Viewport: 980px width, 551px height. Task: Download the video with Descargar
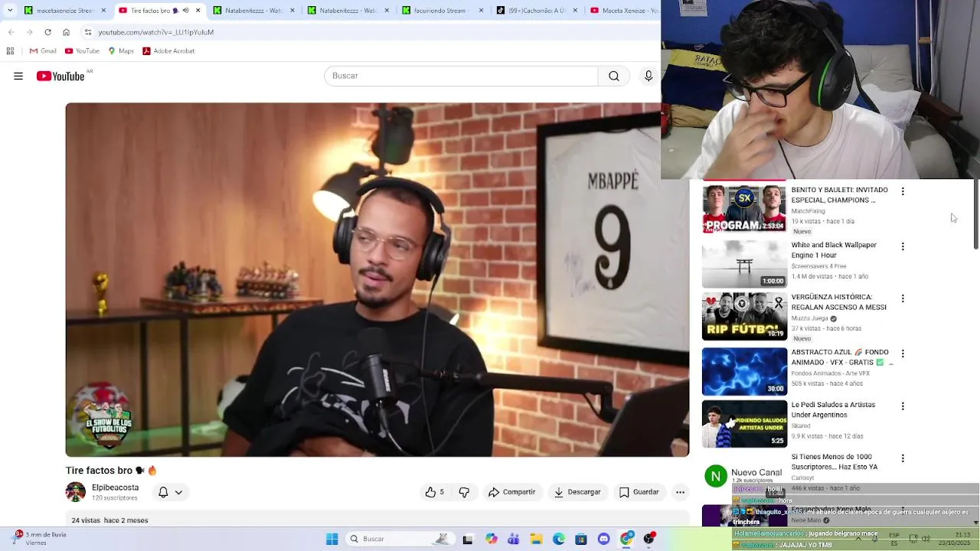[x=577, y=492]
